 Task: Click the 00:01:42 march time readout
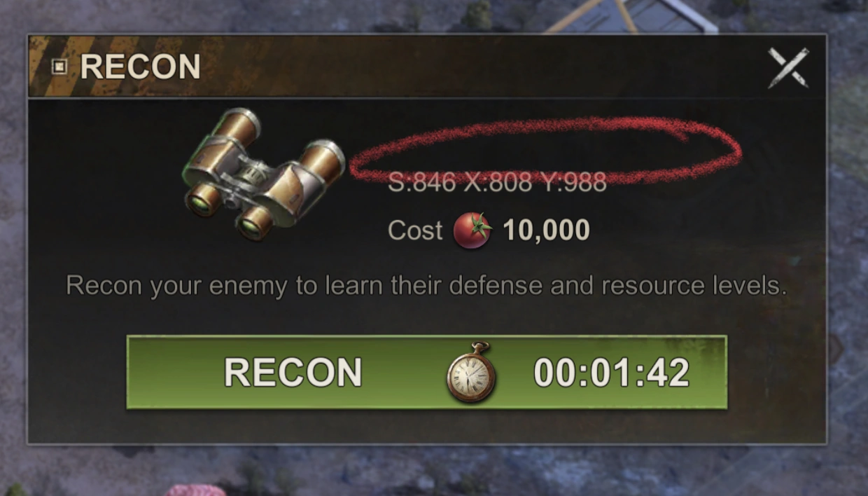[611, 373]
